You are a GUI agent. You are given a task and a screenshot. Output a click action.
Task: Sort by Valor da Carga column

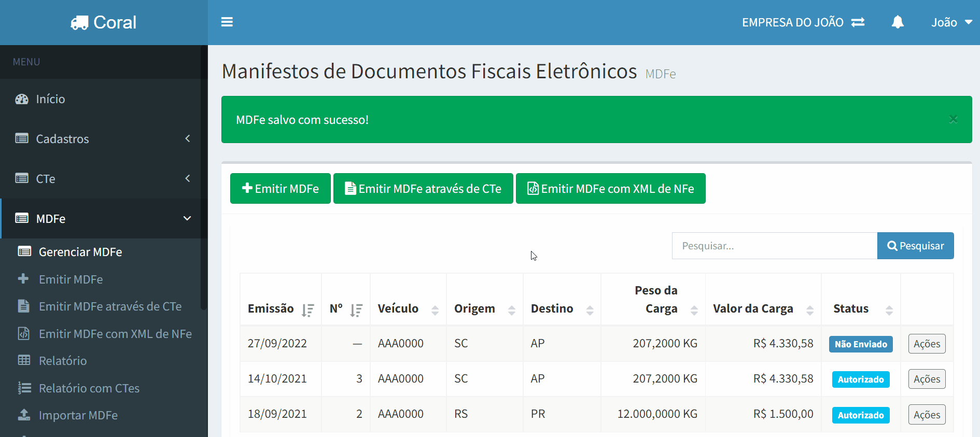click(x=809, y=310)
